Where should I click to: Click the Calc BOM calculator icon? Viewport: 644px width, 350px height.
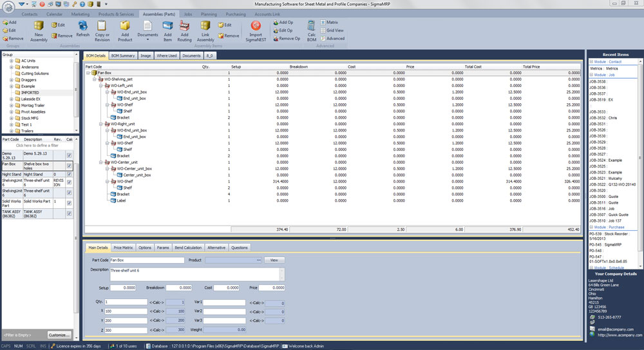point(311,26)
